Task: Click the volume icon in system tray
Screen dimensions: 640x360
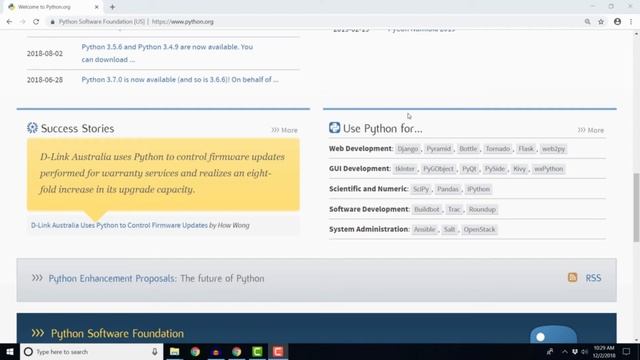Action: coord(584,351)
